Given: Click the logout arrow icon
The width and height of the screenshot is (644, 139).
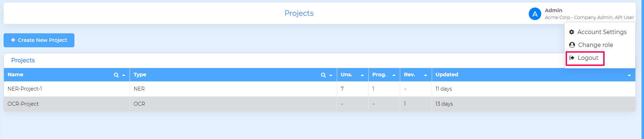Looking at the screenshot, I should (572, 58).
